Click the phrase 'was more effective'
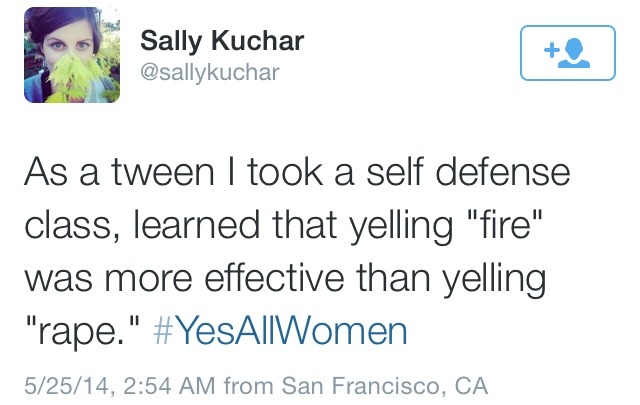Viewport: 640px width, 405px height. point(184,278)
